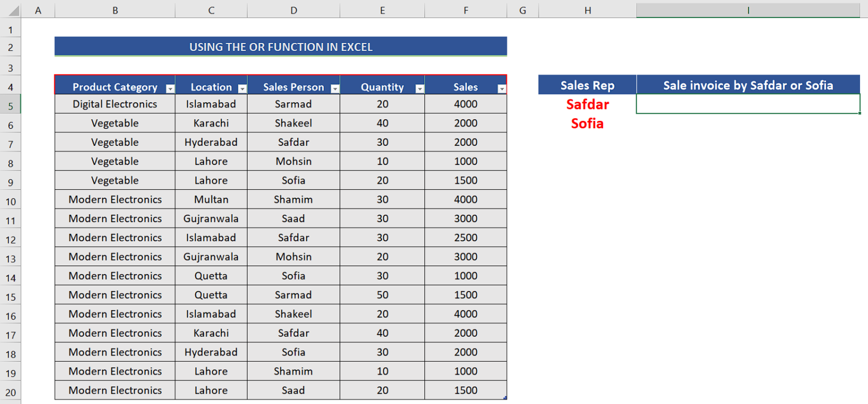Image resolution: width=868 pixels, height=404 pixels.
Task: Click the Sales column filter arrow
Action: click(501, 88)
